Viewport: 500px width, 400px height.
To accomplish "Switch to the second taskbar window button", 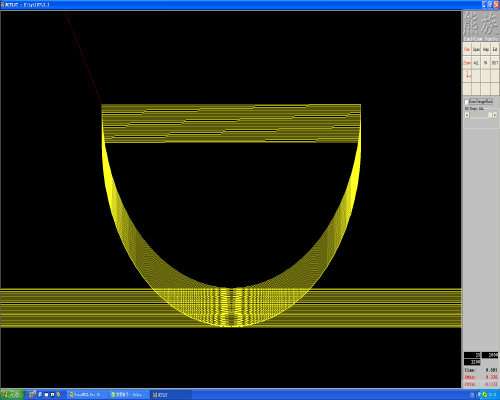I will (x=128, y=395).
